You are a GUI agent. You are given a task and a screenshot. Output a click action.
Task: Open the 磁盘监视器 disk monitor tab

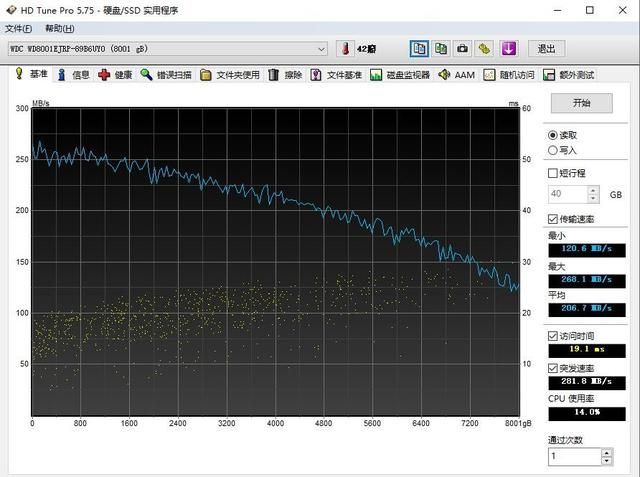(400, 75)
